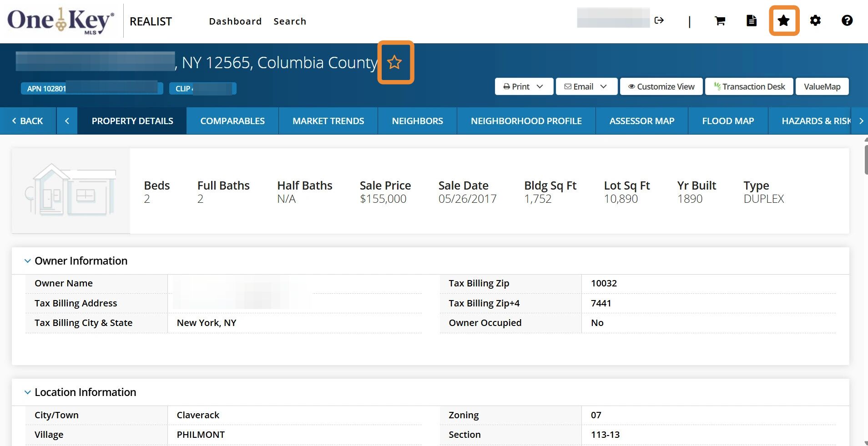
Task: Click the Section value 113-13
Action: tap(605, 435)
